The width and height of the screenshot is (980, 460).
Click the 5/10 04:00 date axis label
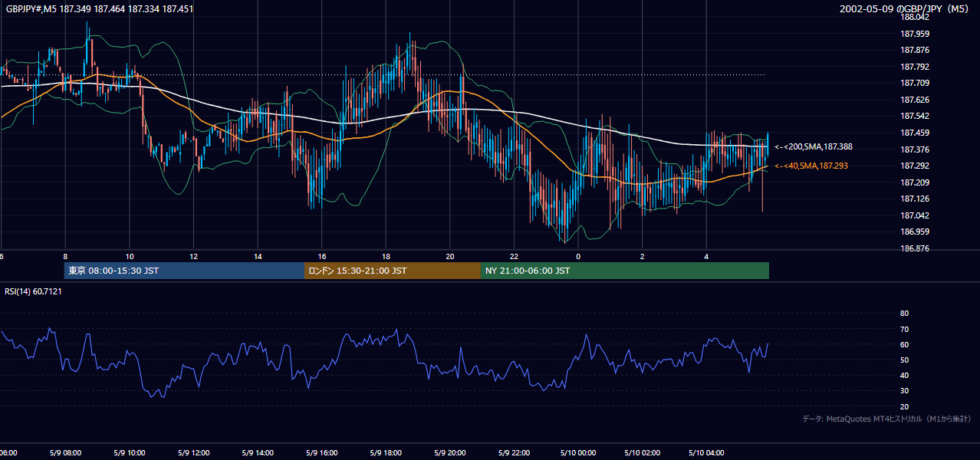706,453
